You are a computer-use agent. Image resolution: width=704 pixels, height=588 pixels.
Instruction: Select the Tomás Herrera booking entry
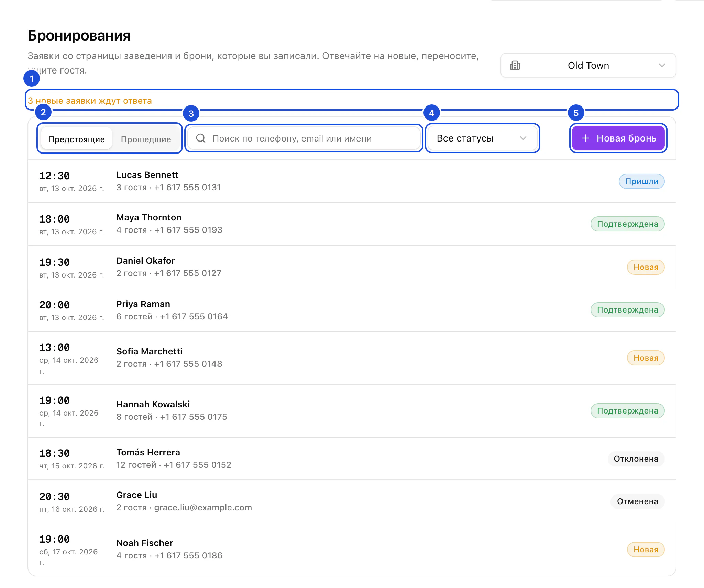pyautogui.click(x=352, y=459)
